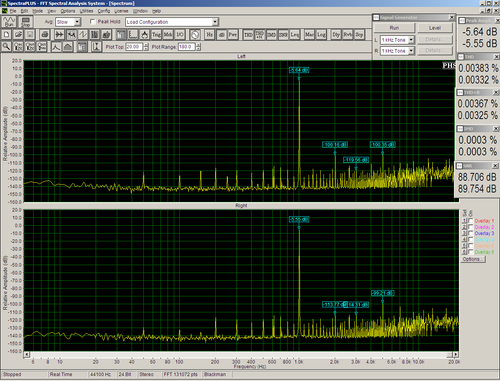Click the overlay Options button
Screen dimensions: 500x381
(x=472, y=259)
